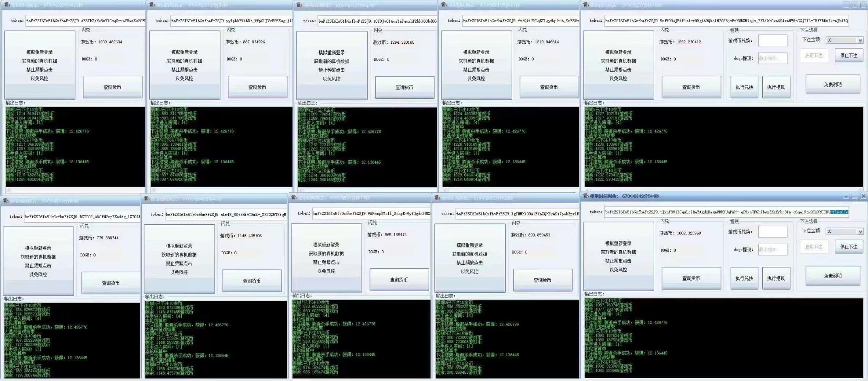
Task: Open 下注金额 dropdown in 1222.270412 coin window
Action: click(x=860, y=40)
